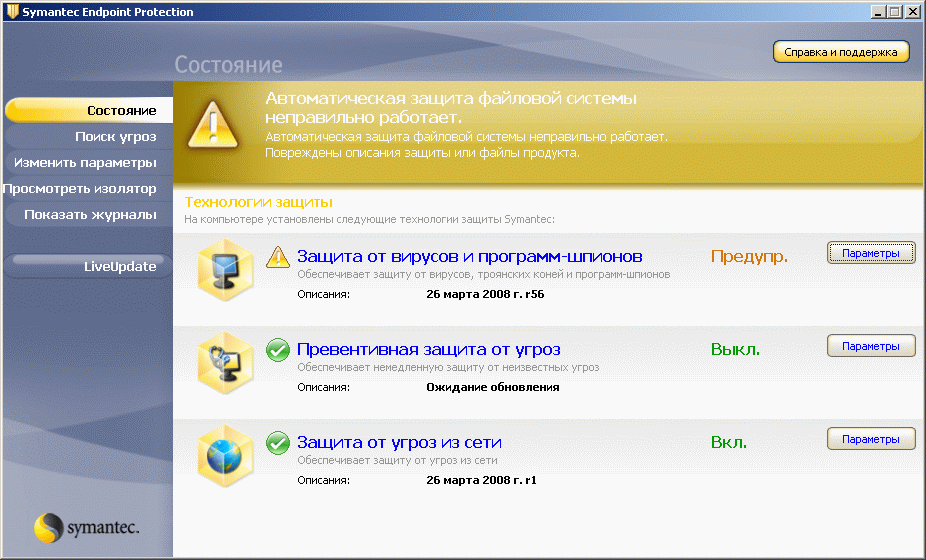Click the Превентивная защита от угроз heading
Image resolution: width=926 pixels, height=560 pixels.
pos(429,349)
